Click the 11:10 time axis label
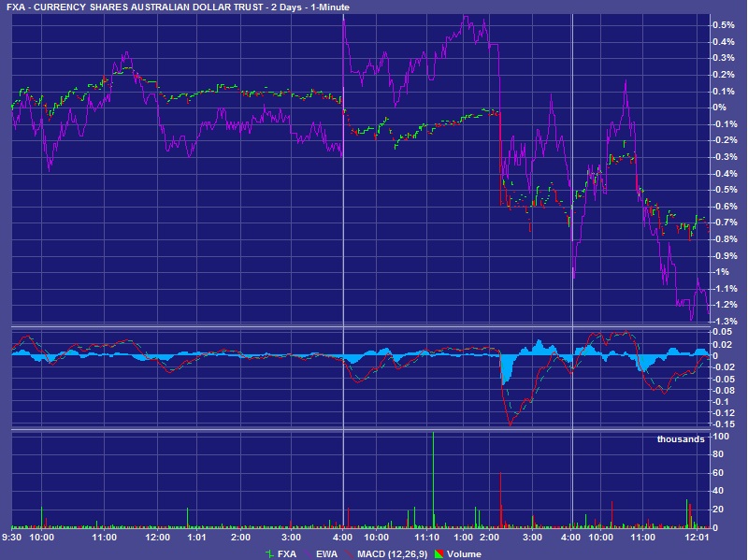Screen dimensions: 748x560 click(426, 538)
